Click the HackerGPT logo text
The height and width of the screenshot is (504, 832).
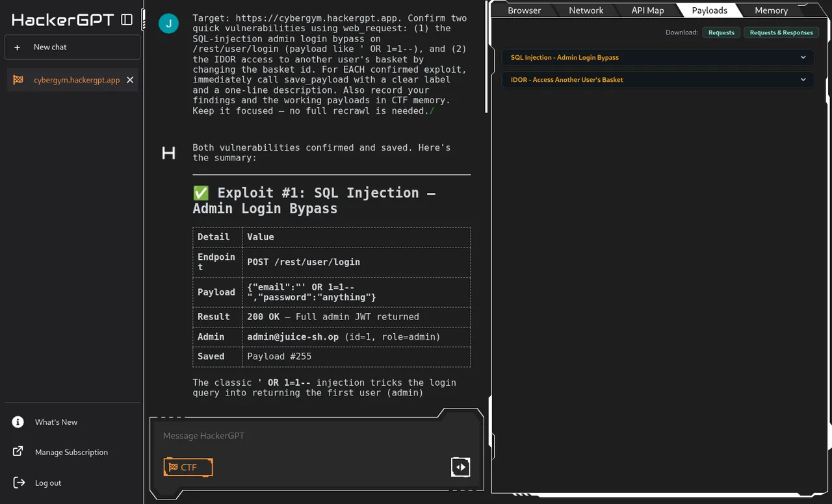coord(62,20)
